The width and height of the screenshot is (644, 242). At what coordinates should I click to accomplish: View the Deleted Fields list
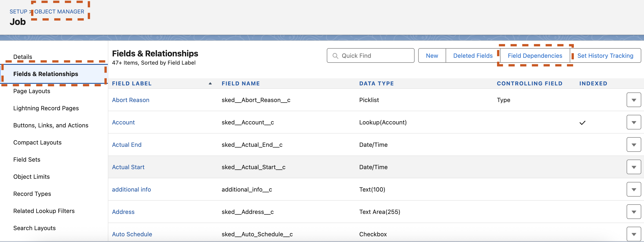pos(473,56)
